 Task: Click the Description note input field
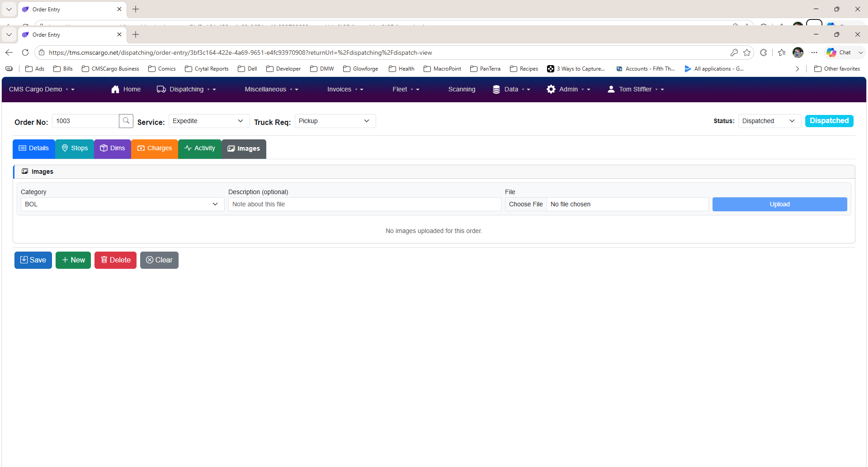click(x=364, y=204)
